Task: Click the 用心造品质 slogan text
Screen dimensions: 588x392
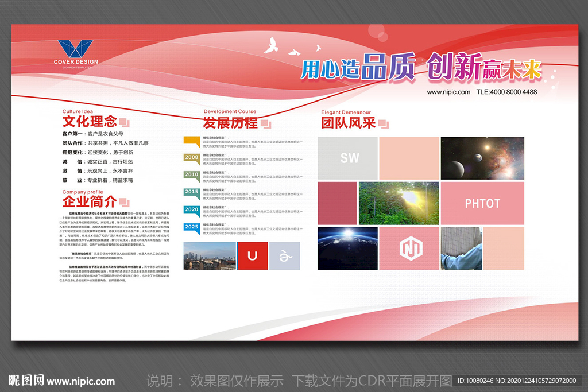Action: click(358, 67)
